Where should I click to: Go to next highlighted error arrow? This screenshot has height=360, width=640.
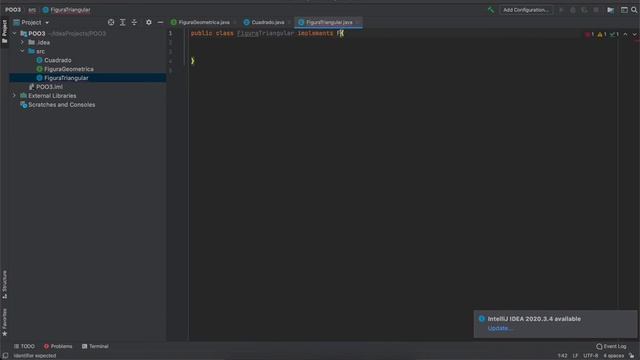pos(635,34)
